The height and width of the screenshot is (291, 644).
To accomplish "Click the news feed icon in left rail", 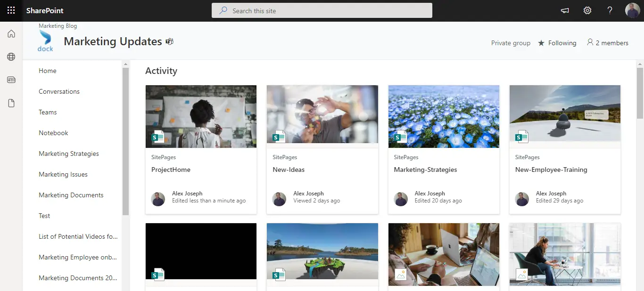I will pyautogui.click(x=11, y=80).
